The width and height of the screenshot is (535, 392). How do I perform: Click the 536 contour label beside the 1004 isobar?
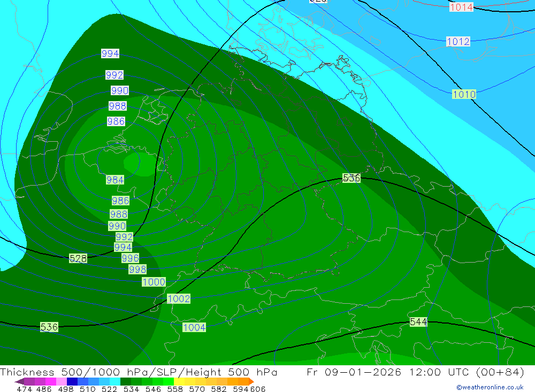49,327
